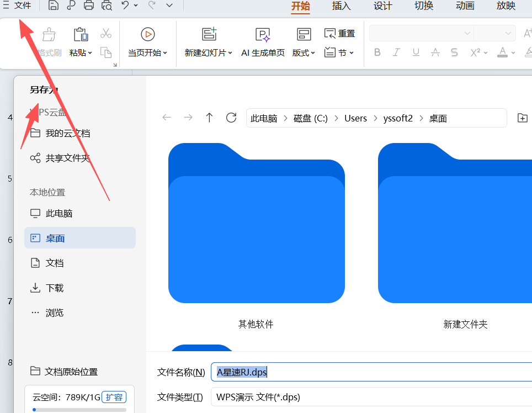This screenshot has height=413, width=532.
Task: Toggle bold formatting
Action: click(x=377, y=52)
